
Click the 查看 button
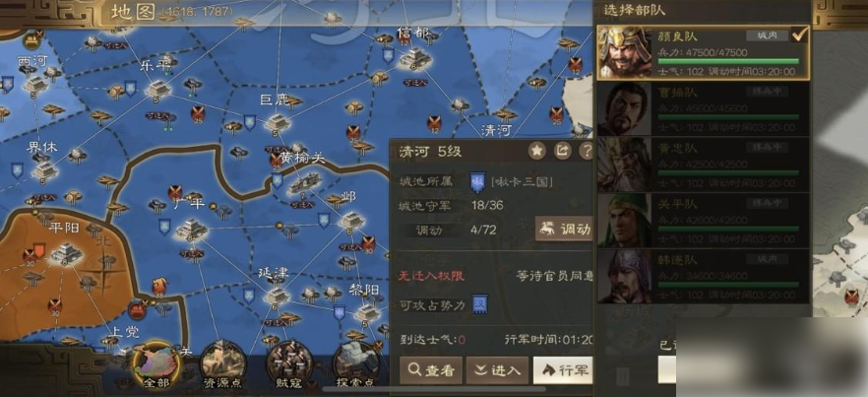click(x=431, y=370)
